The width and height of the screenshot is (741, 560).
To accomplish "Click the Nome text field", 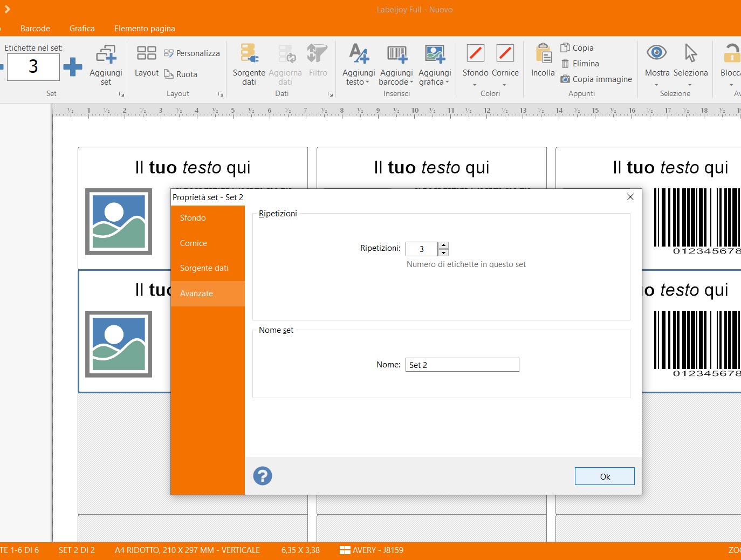I will click(x=462, y=365).
